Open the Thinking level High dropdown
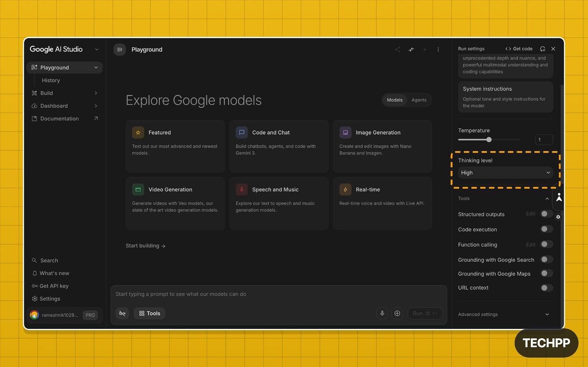The width and height of the screenshot is (588, 367). pos(506,173)
